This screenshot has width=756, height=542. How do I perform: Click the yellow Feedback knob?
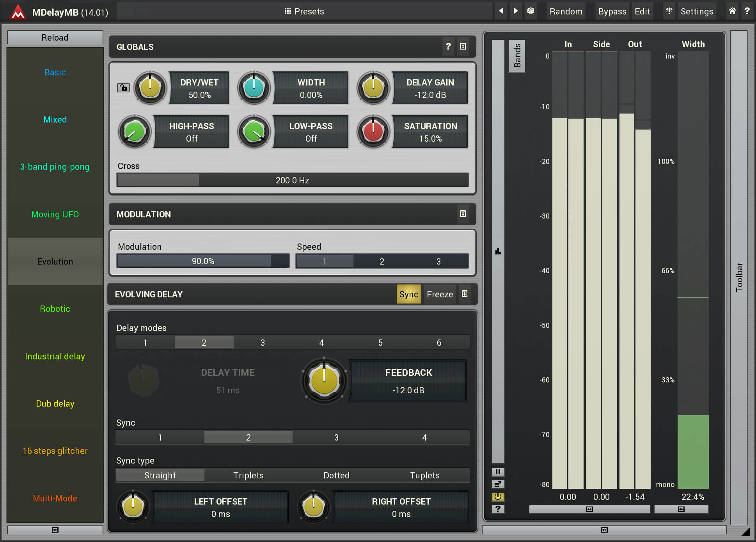pos(324,380)
